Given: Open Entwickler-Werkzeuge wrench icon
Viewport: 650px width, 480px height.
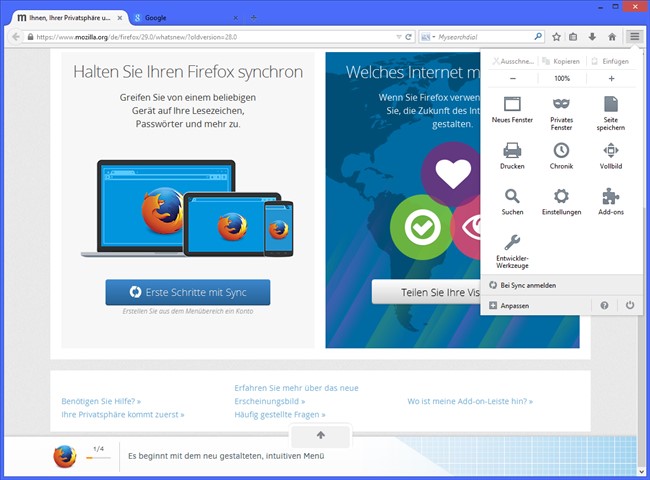Looking at the screenshot, I should pos(512,242).
